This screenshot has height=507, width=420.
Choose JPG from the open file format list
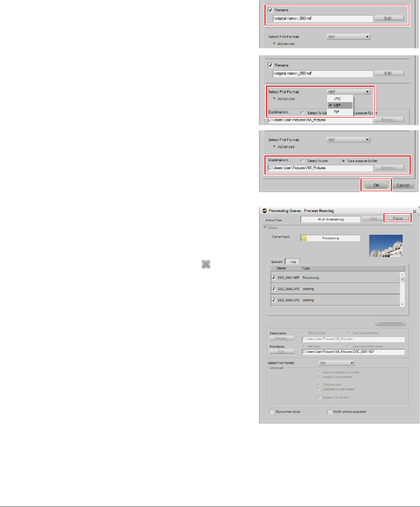coord(337,98)
